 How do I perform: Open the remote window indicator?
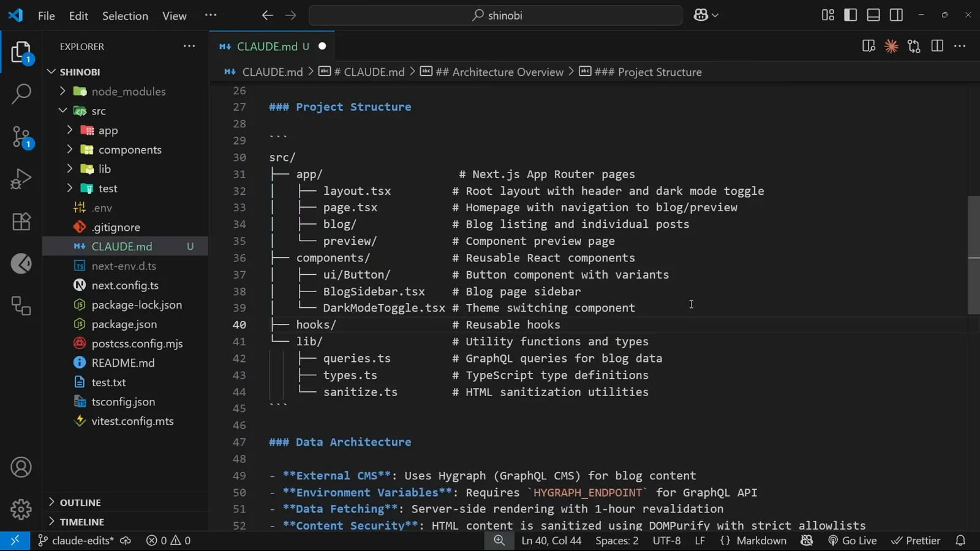click(x=15, y=541)
